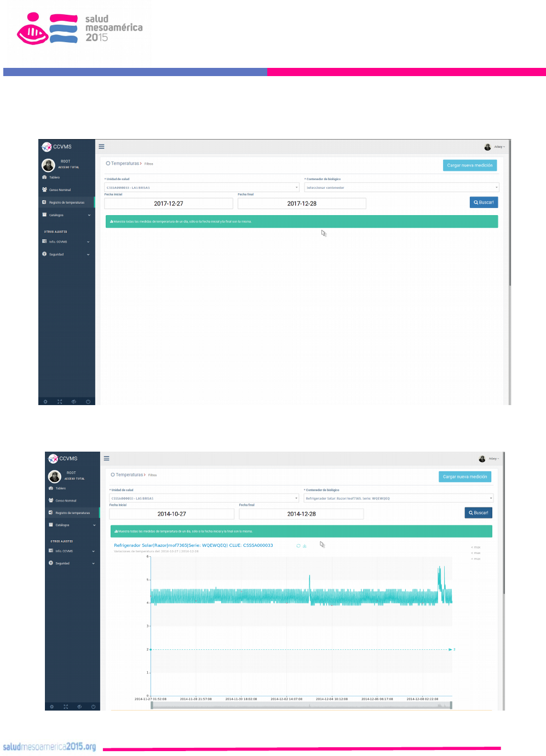This screenshot has height=756, width=546.
Task: Click settings gear icon at lower screenshot sidebar bottom
Action: pos(52,707)
